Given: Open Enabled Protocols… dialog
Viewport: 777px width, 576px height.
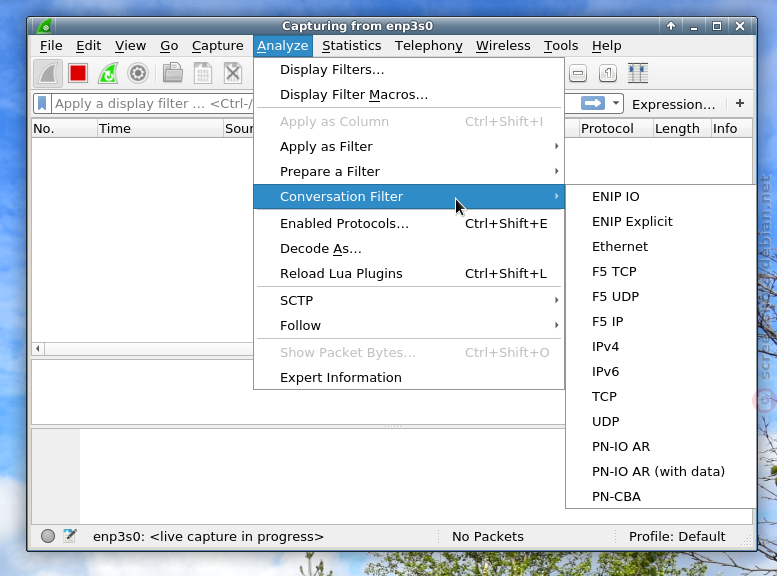Looking at the screenshot, I should coord(409,224).
